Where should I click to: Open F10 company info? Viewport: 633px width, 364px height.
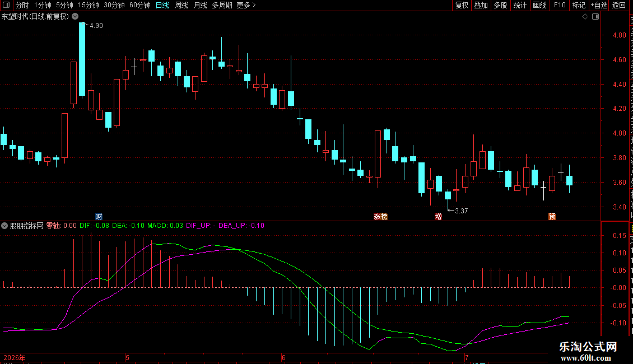coord(560,5)
